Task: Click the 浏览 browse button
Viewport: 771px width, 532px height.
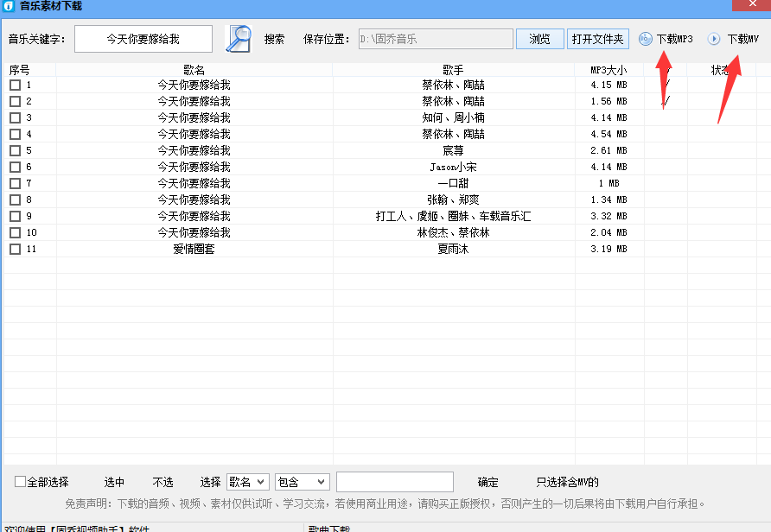Action: [540, 38]
